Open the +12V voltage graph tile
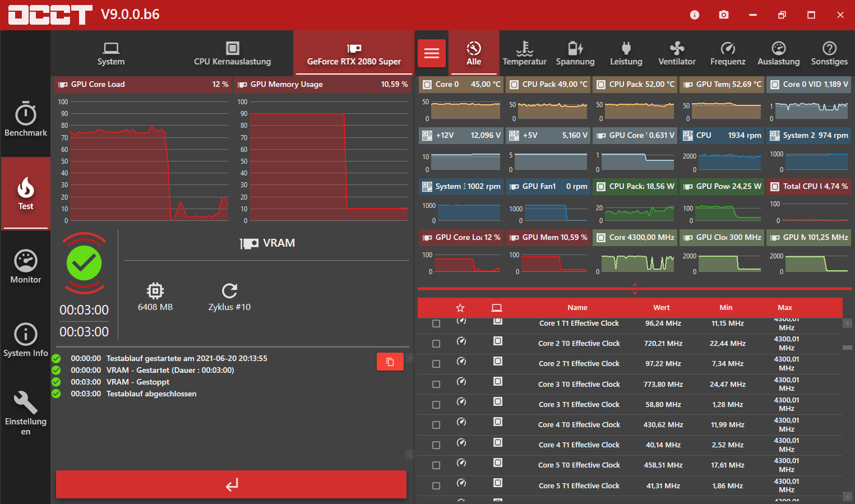The image size is (855, 504). pyautogui.click(x=461, y=151)
